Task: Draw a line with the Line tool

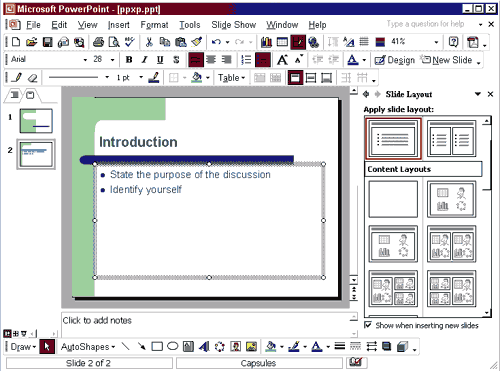Action: click(x=126, y=347)
